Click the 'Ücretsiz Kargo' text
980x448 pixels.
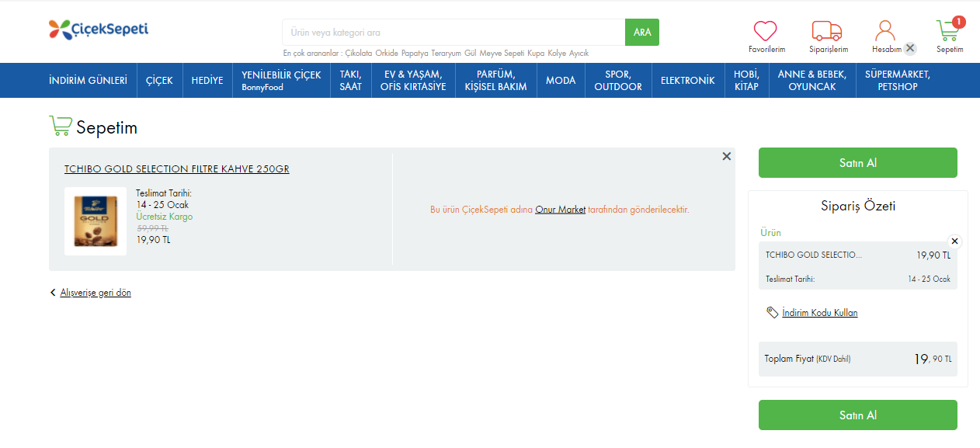(165, 217)
